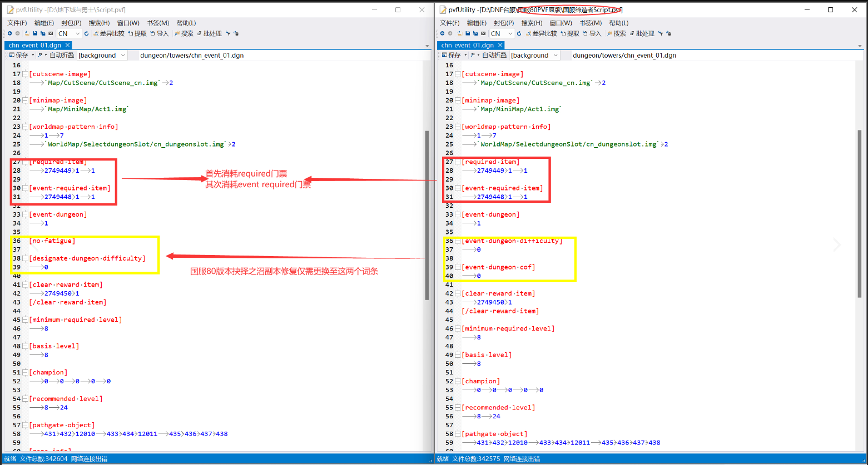The image size is (868, 465).
Task: Click the file path field in left window
Action: point(284,55)
